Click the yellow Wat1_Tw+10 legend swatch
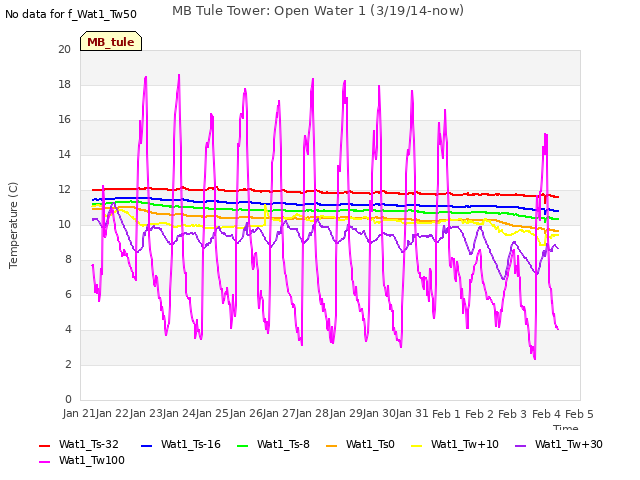The image size is (640, 480). point(416,445)
